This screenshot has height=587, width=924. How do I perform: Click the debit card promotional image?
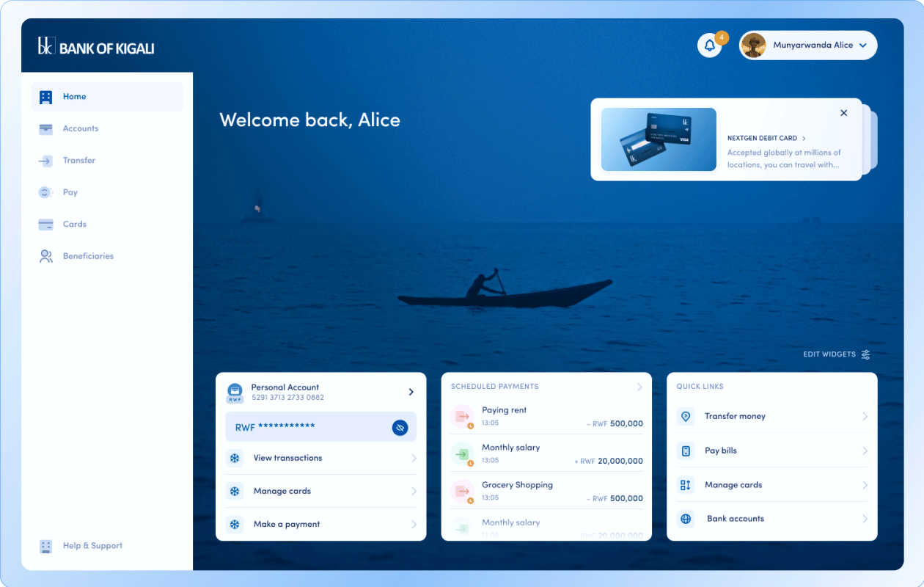click(658, 140)
